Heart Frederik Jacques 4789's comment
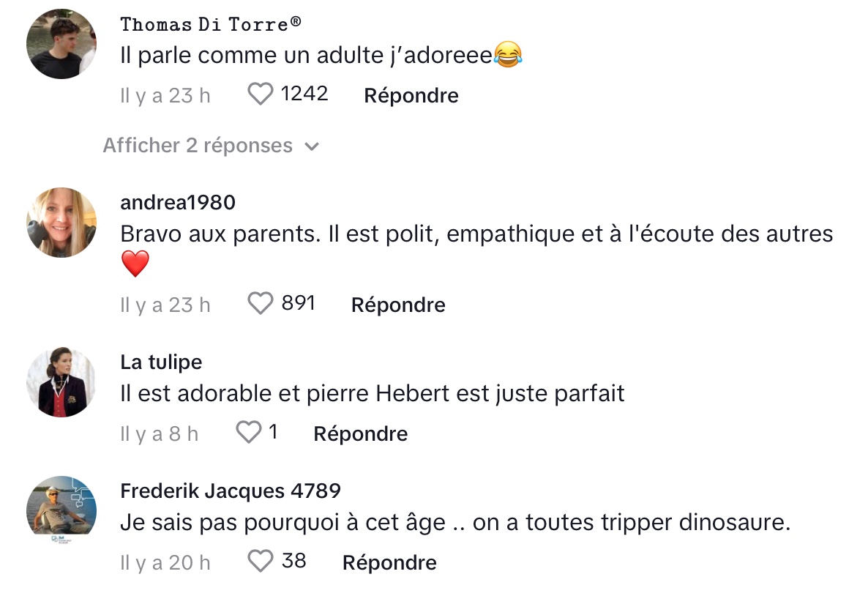868x596 pixels. click(x=261, y=562)
